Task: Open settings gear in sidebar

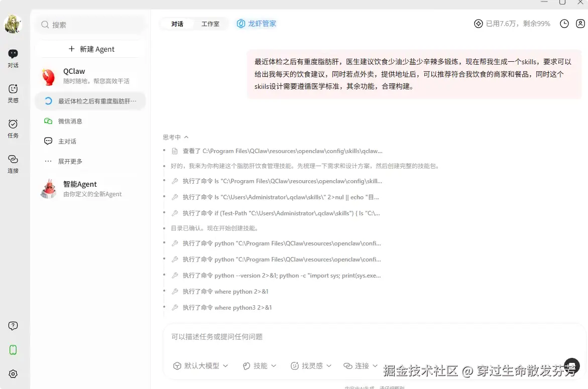Action: coord(13,374)
